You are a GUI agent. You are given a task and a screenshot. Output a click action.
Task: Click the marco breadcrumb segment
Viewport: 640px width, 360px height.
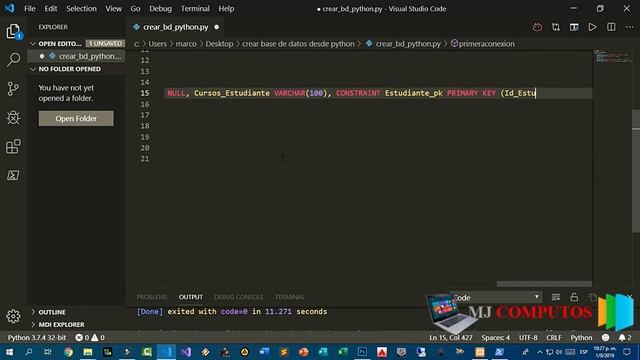point(186,44)
